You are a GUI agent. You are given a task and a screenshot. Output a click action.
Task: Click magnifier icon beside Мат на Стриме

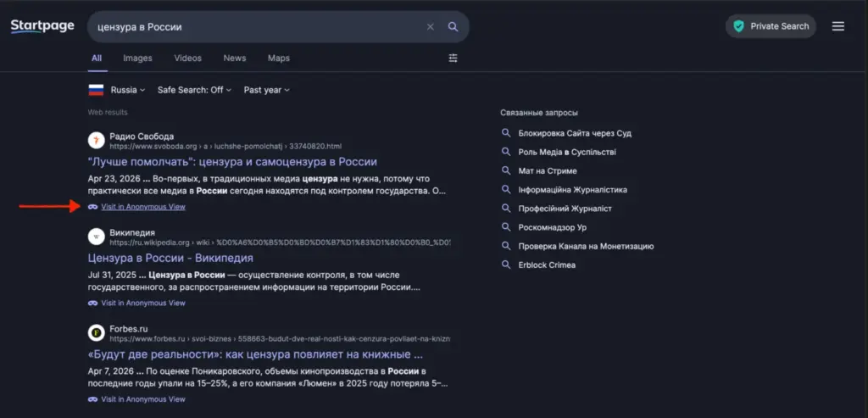[x=505, y=170]
